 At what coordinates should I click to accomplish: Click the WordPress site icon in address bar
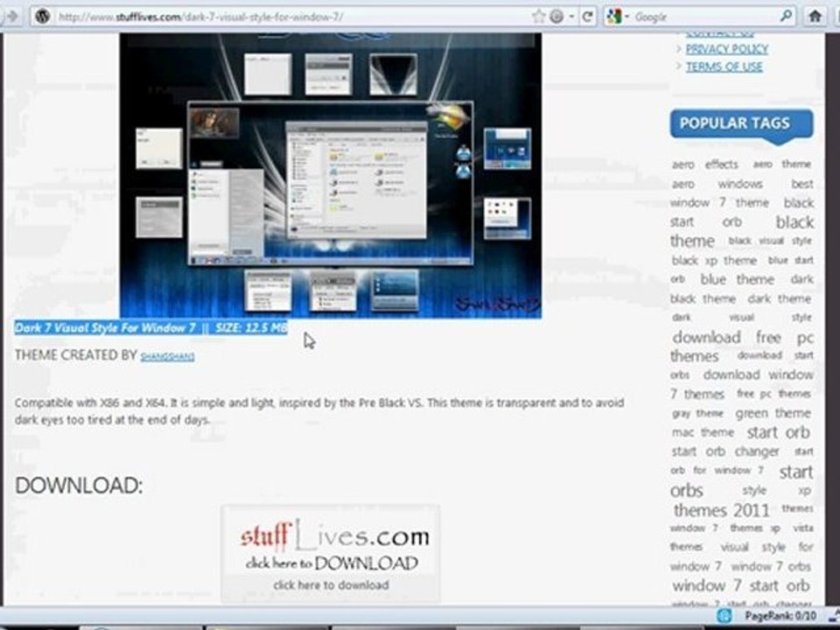point(42,16)
